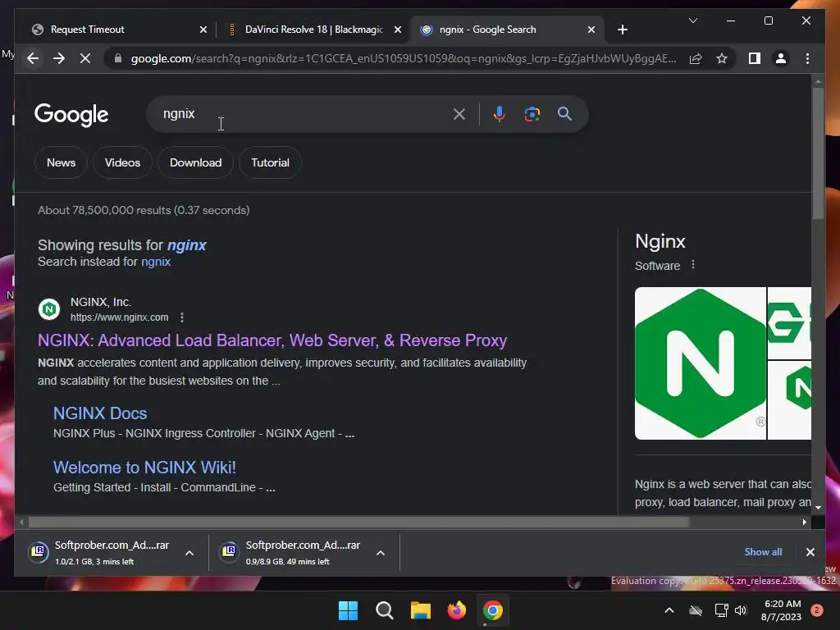
Task: Click the Google logo
Action: coord(71,115)
